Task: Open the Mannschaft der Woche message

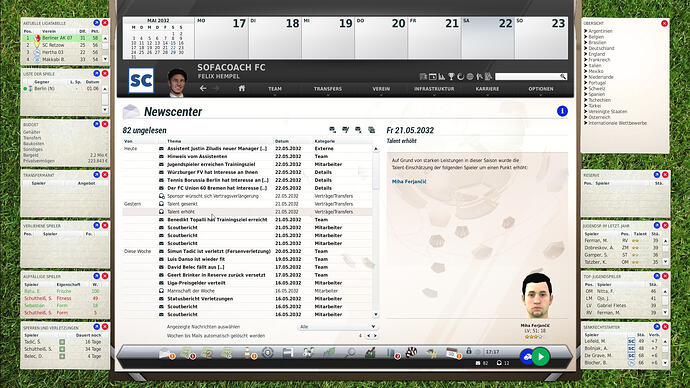Action: (x=191, y=291)
